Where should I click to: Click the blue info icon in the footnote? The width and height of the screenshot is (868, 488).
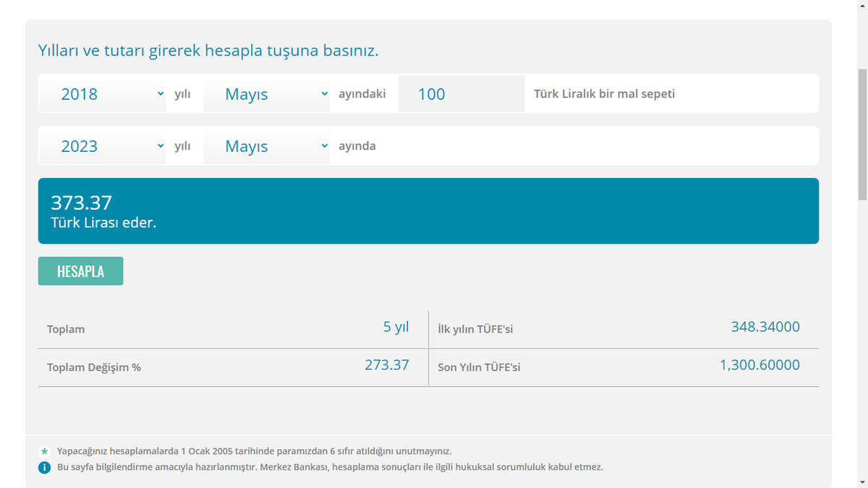tap(44, 467)
